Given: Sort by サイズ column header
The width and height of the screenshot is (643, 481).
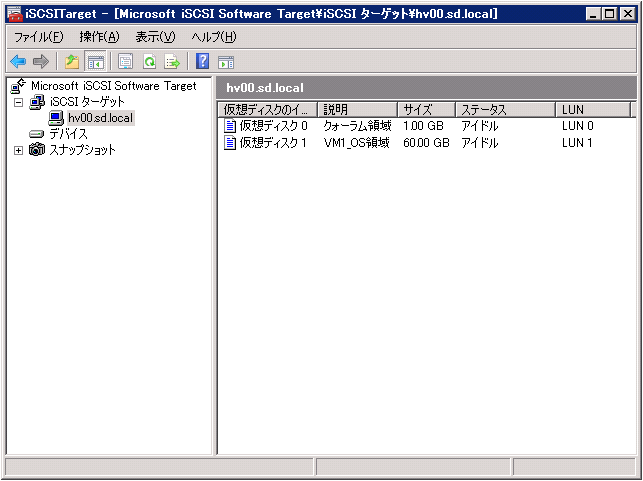Looking at the screenshot, I should (426, 109).
